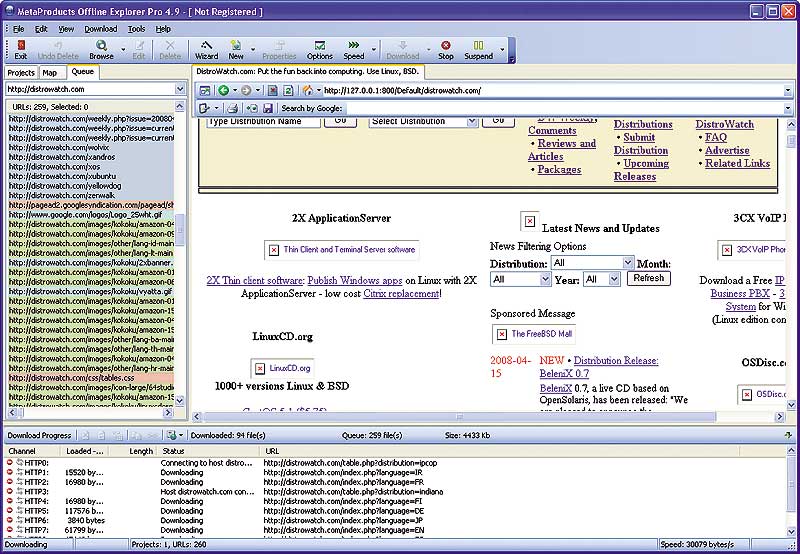Open the Upcoming Releases link

[x=641, y=170]
